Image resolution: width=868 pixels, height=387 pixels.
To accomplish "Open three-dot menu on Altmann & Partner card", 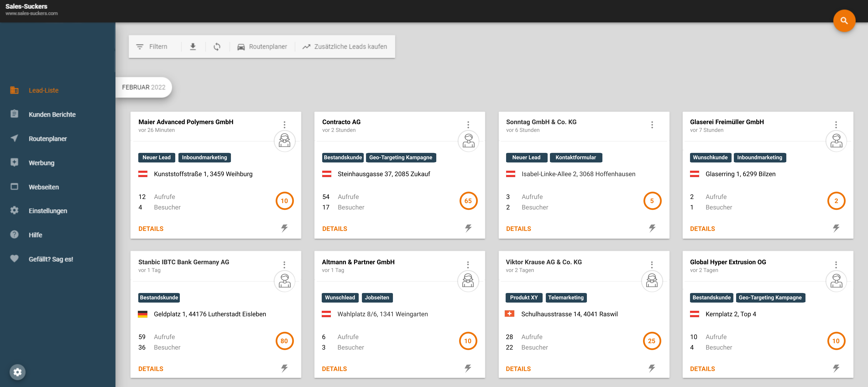I will (x=468, y=264).
